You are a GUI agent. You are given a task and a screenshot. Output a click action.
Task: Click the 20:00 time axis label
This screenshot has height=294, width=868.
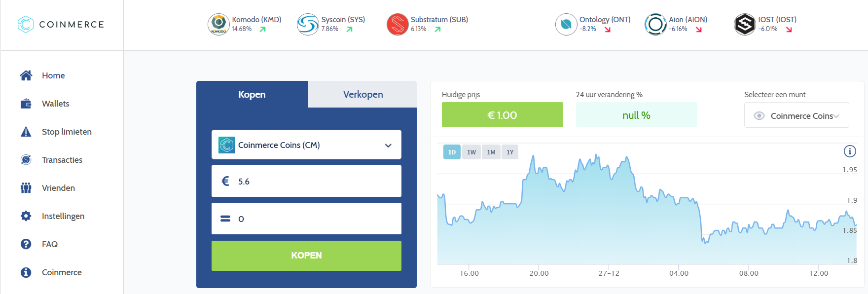pos(539,273)
